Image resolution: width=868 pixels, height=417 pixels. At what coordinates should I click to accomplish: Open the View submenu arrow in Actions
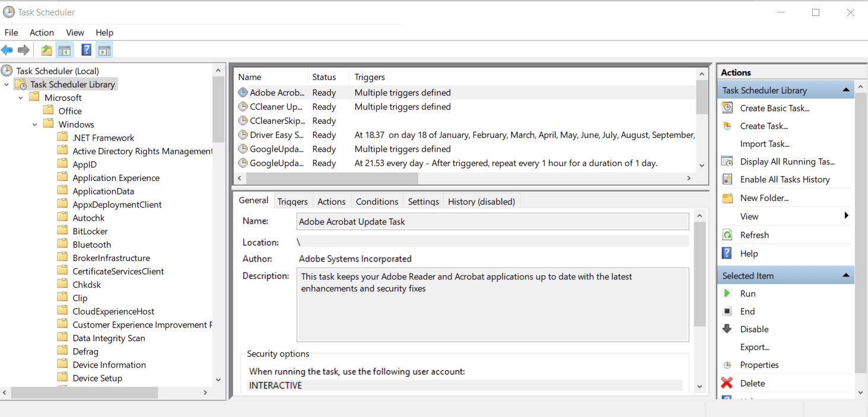[x=846, y=216]
